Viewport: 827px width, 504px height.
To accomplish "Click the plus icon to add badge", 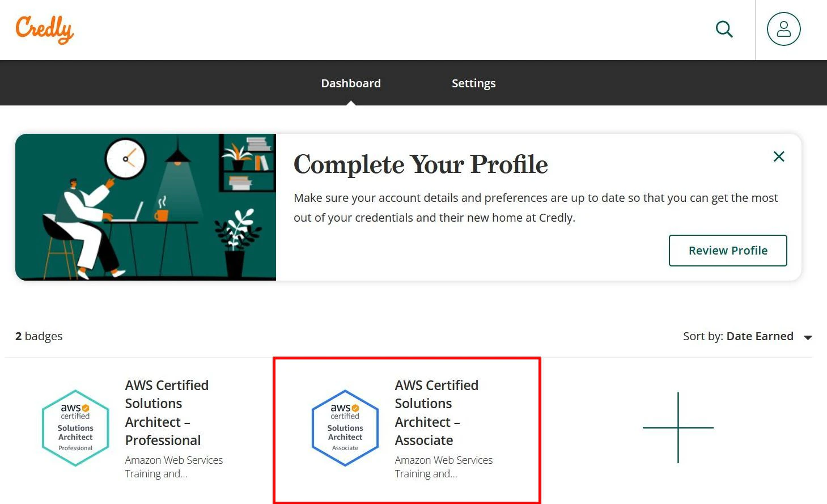I will (678, 427).
